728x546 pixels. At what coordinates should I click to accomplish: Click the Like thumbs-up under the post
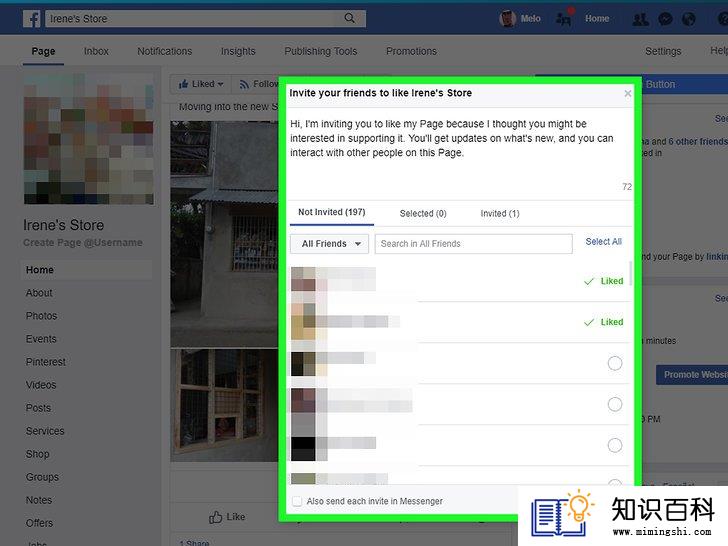pyautogui.click(x=227, y=517)
